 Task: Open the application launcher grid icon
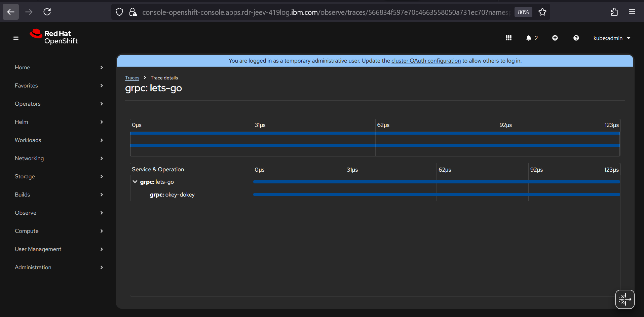tap(508, 38)
